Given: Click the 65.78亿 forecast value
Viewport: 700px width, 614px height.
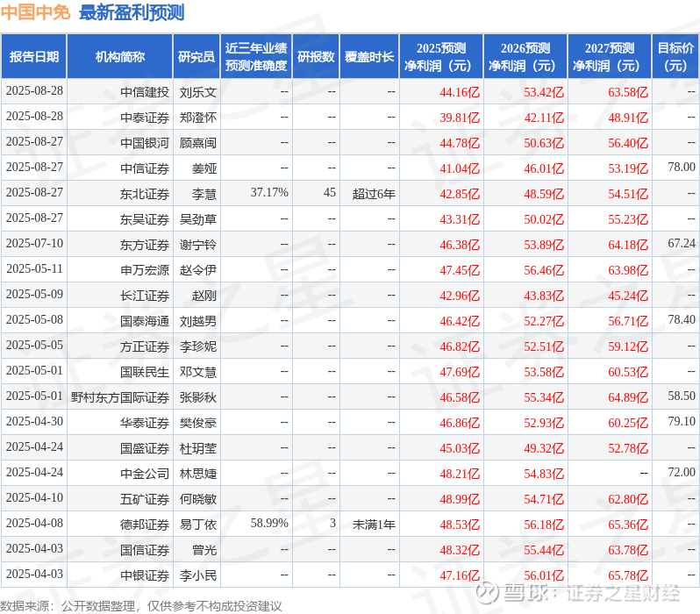Looking at the screenshot, I should (628, 576).
